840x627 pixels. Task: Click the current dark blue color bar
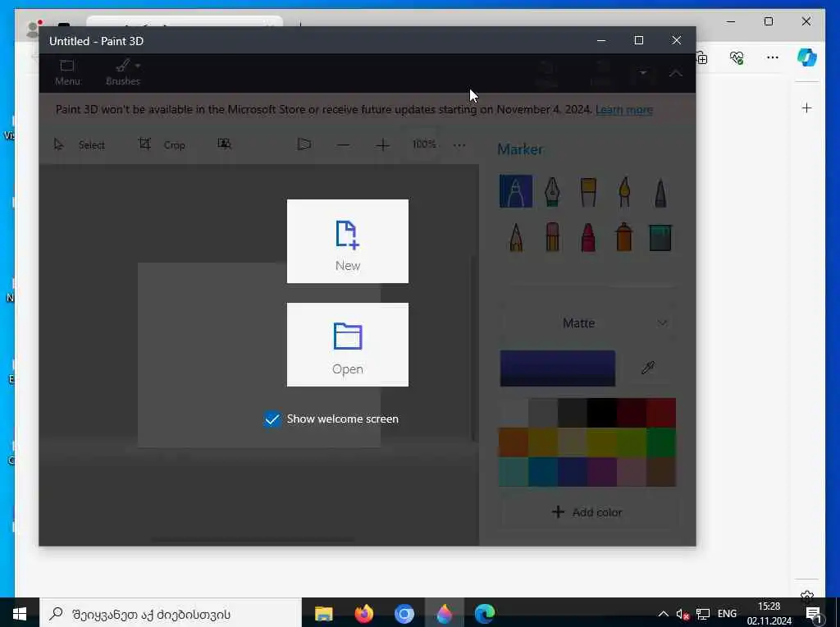pyautogui.click(x=558, y=368)
